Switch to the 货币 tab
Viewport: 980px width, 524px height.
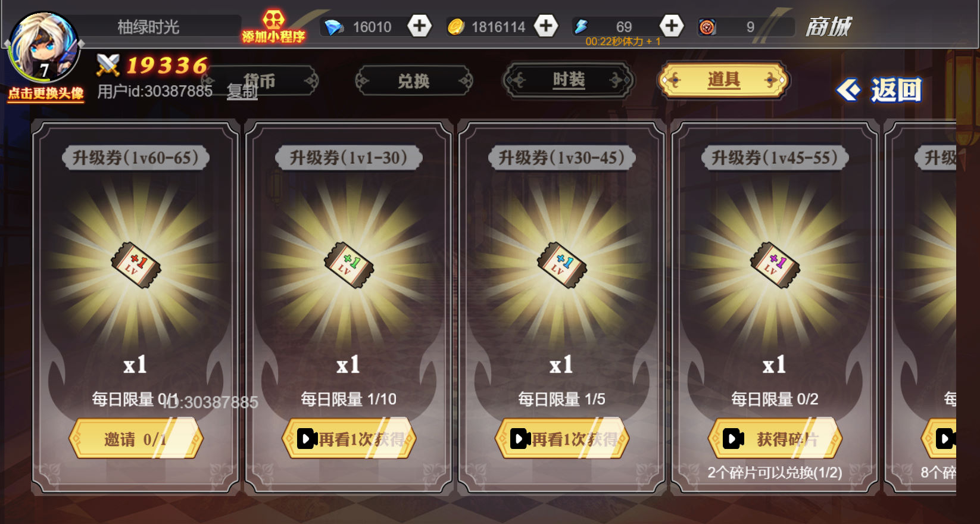[260, 80]
